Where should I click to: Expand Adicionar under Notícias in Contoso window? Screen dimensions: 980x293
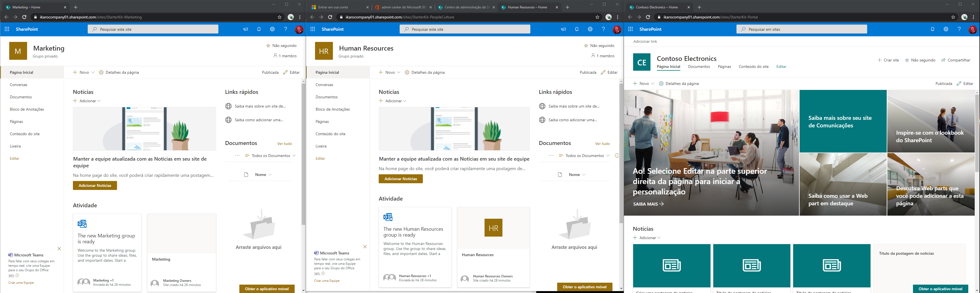pyautogui.click(x=647, y=238)
